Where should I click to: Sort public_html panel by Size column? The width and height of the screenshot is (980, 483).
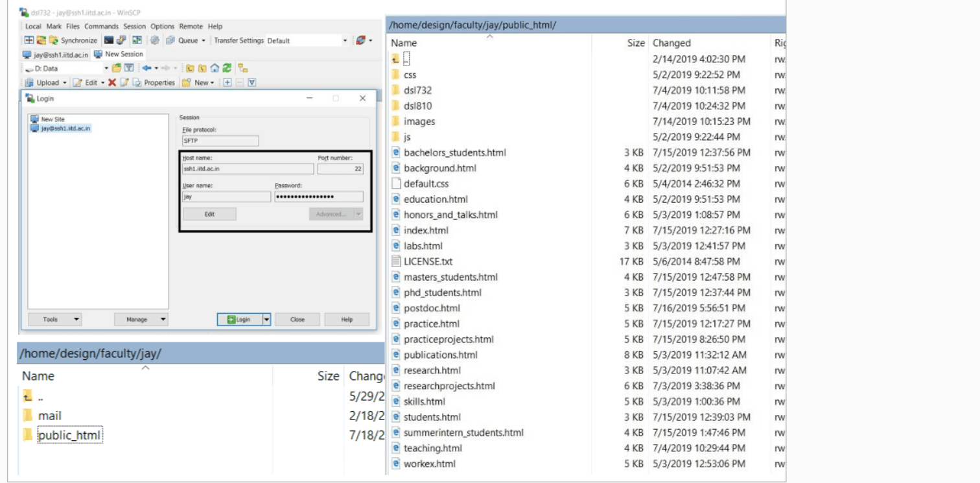[636, 43]
